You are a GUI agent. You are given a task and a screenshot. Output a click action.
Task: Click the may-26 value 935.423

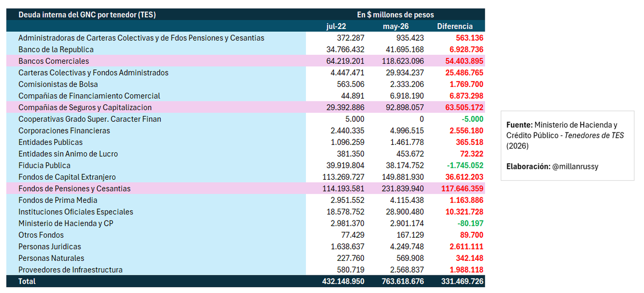click(x=410, y=38)
